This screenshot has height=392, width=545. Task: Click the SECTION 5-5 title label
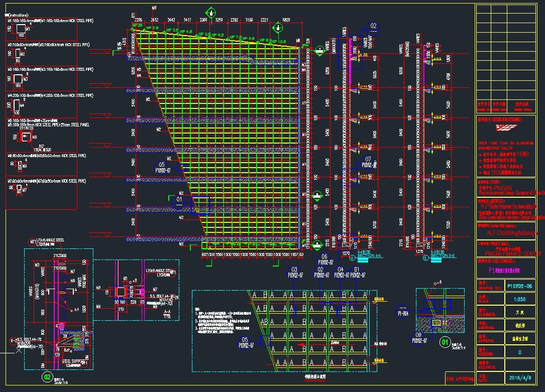444,256
